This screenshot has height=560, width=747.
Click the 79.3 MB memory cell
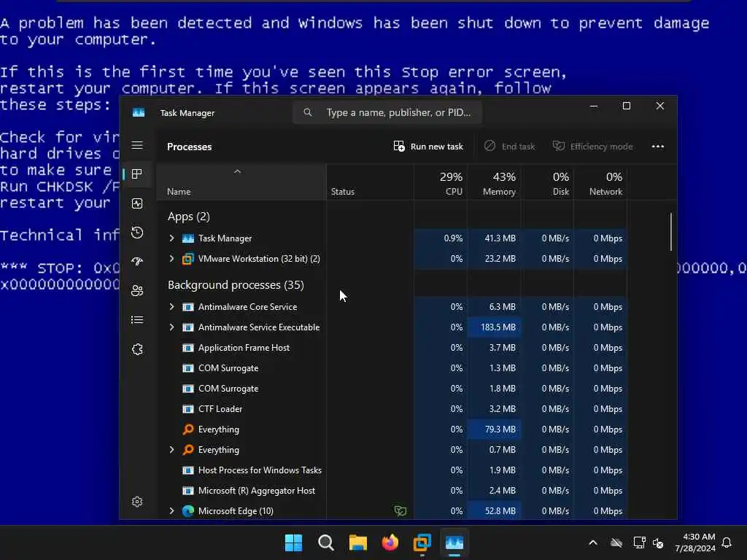click(x=494, y=429)
